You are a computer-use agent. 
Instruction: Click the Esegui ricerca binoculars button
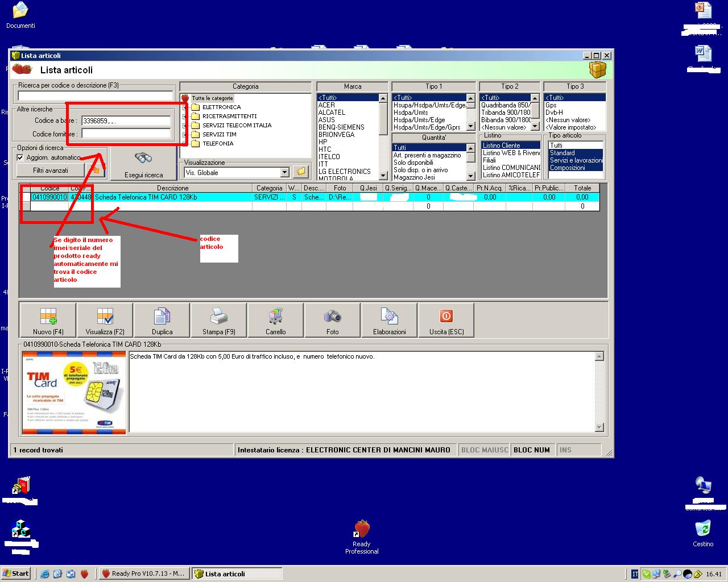pos(143,164)
